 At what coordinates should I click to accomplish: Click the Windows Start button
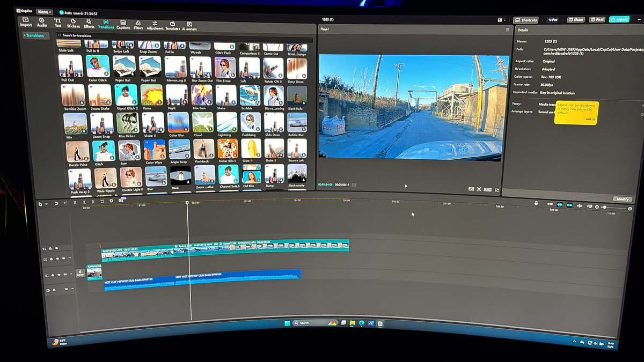[287, 323]
